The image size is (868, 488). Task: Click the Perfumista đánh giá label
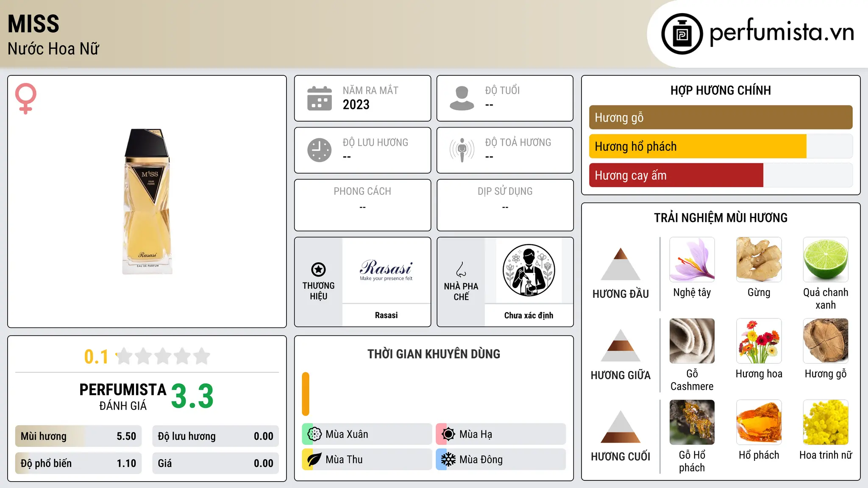123,396
